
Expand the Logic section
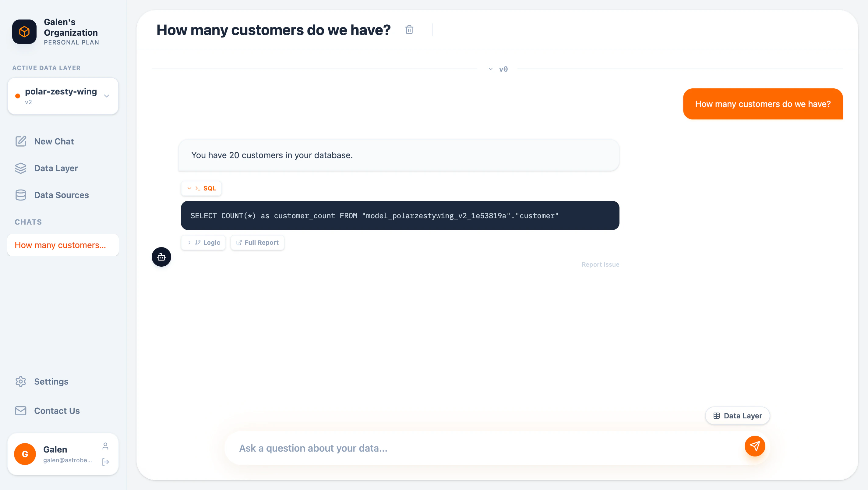click(x=203, y=243)
